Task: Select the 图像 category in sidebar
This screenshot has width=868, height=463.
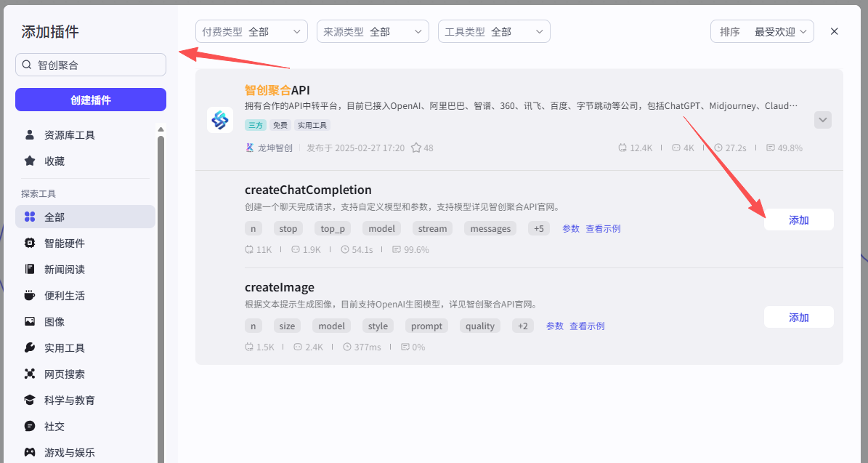Action: (29, 321)
